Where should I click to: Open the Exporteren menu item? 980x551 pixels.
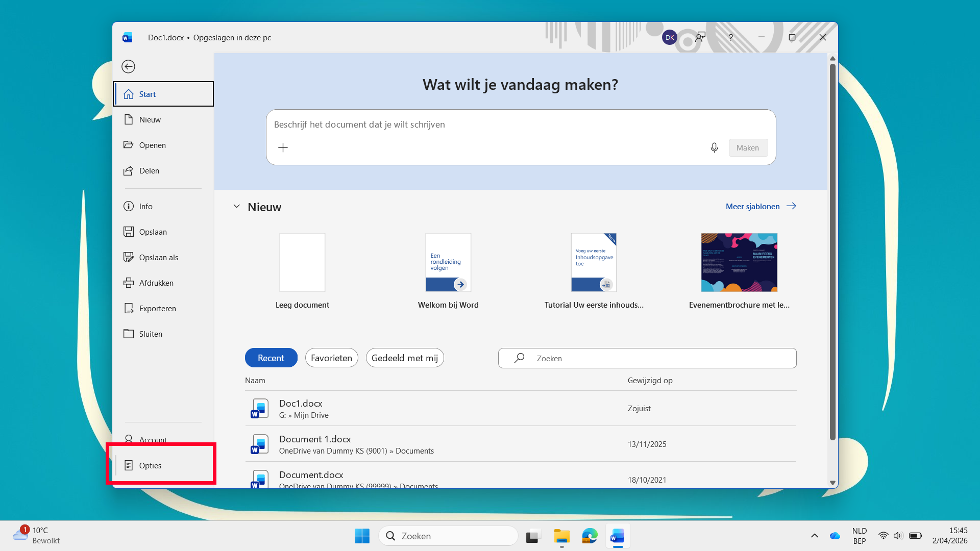pos(157,309)
